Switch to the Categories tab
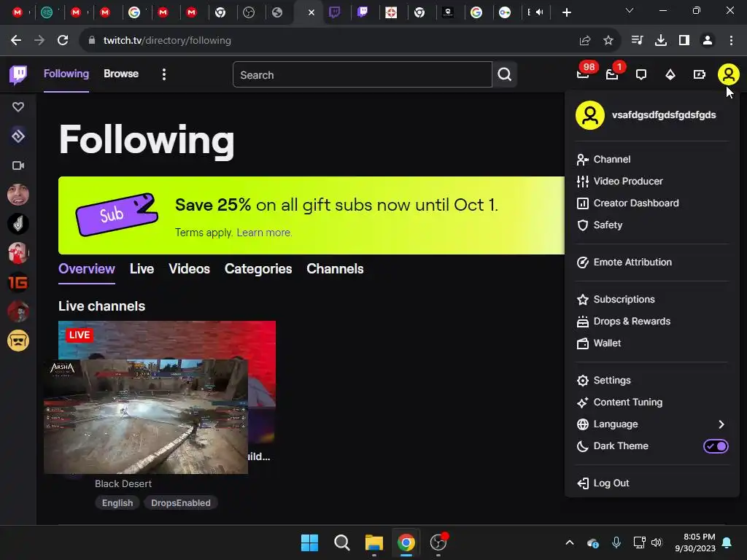The height and width of the screenshot is (560, 747). [x=258, y=269]
